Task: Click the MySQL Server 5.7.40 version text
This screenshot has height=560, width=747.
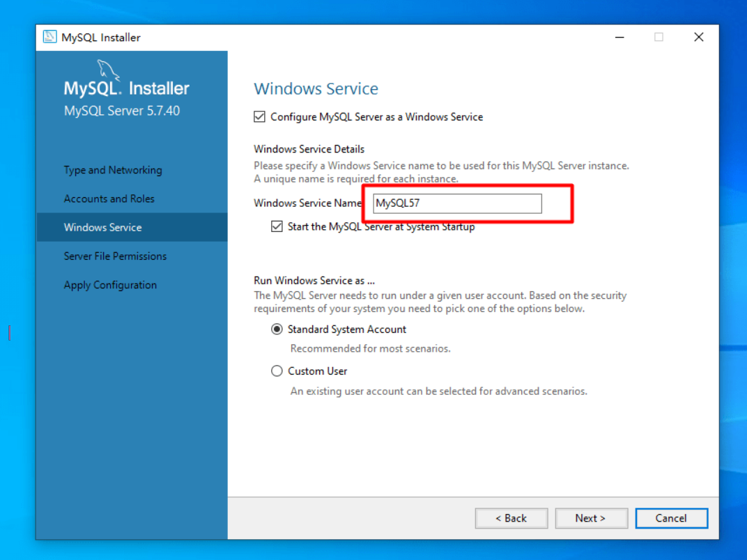Action: pyautogui.click(x=122, y=111)
